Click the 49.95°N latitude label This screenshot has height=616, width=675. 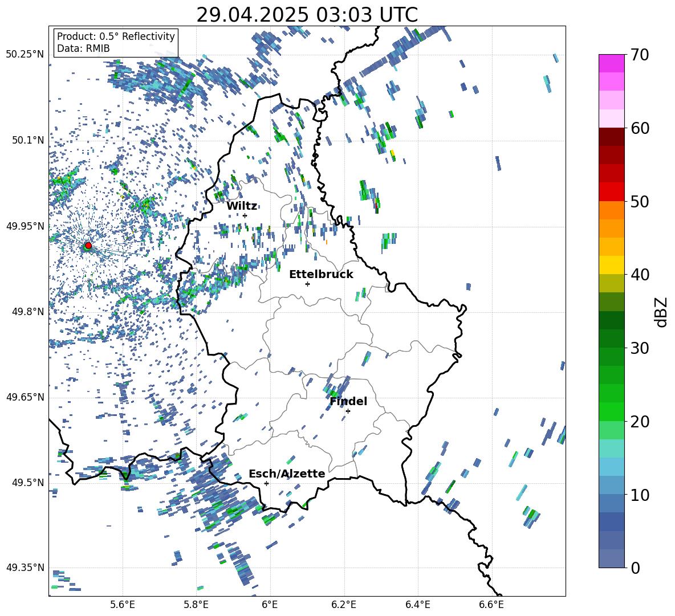[25, 226]
